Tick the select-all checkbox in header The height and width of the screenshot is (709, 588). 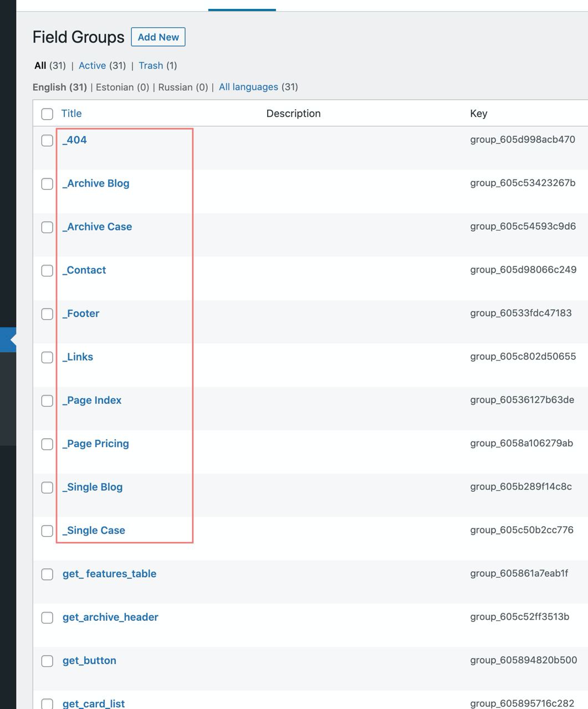point(47,114)
